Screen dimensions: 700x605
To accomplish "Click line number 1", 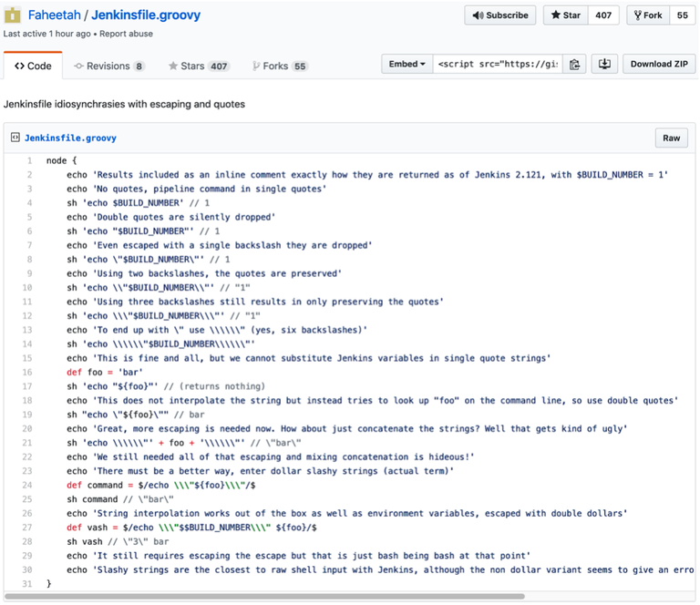I will 29,160.
